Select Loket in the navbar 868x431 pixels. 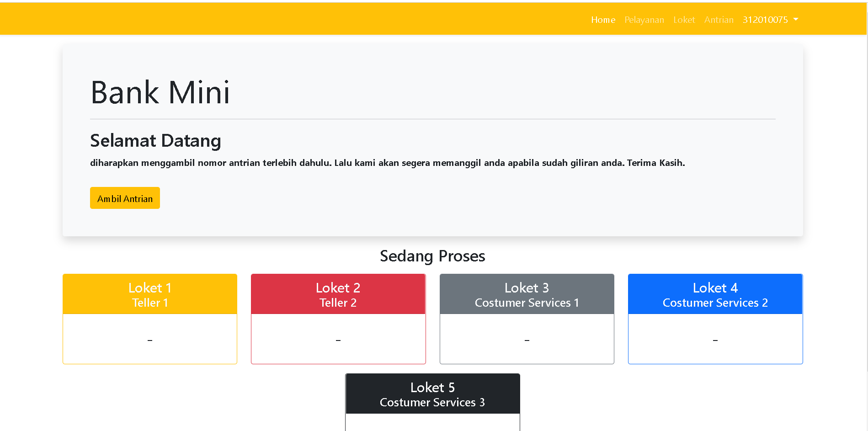684,20
